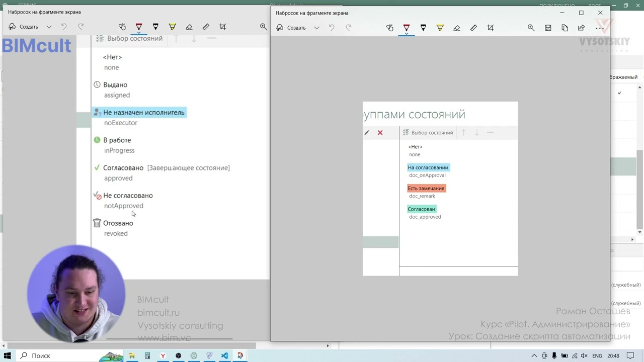644x362 pixels.
Task: Pick the eraser tool in right window toolbar
Action: pyautogui.click(x=457, y=28)
